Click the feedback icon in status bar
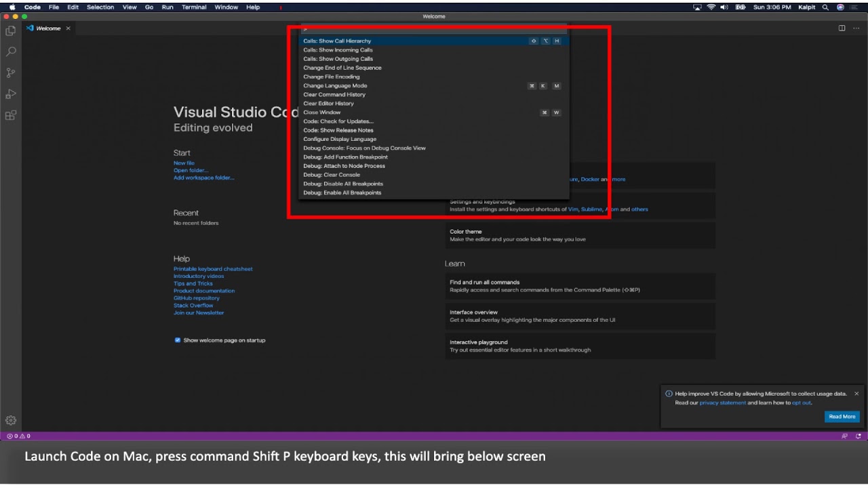 [844, 436]
